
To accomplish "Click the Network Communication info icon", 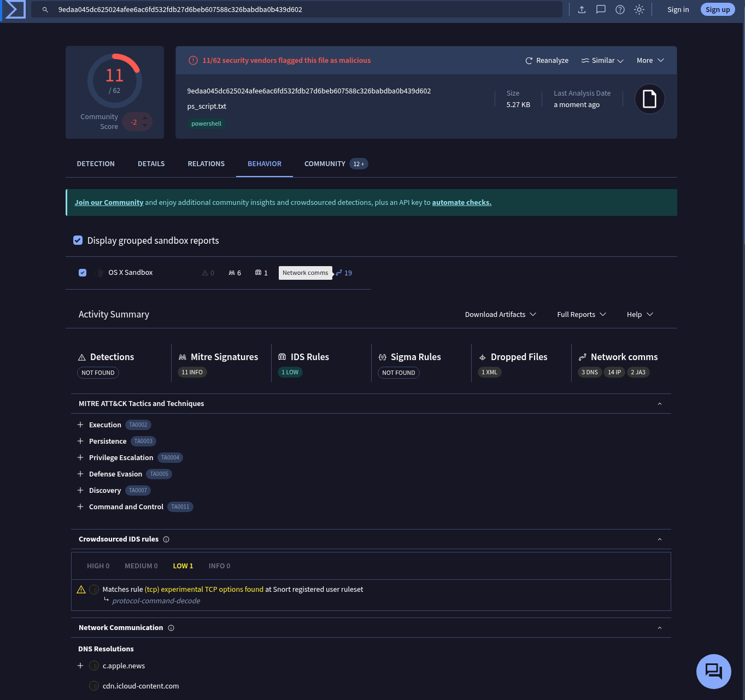I will click(x=171, y=628).
